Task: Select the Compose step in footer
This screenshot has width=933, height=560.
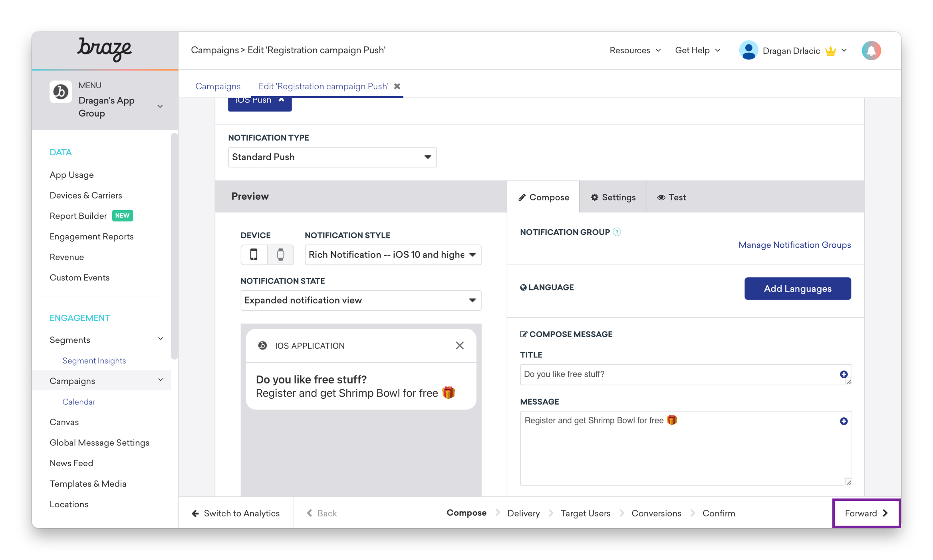Action: tap(466, 513)
